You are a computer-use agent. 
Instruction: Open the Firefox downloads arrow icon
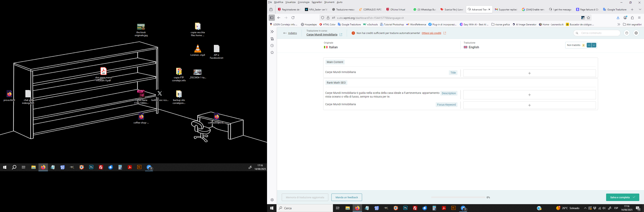(x=618, y=18)
